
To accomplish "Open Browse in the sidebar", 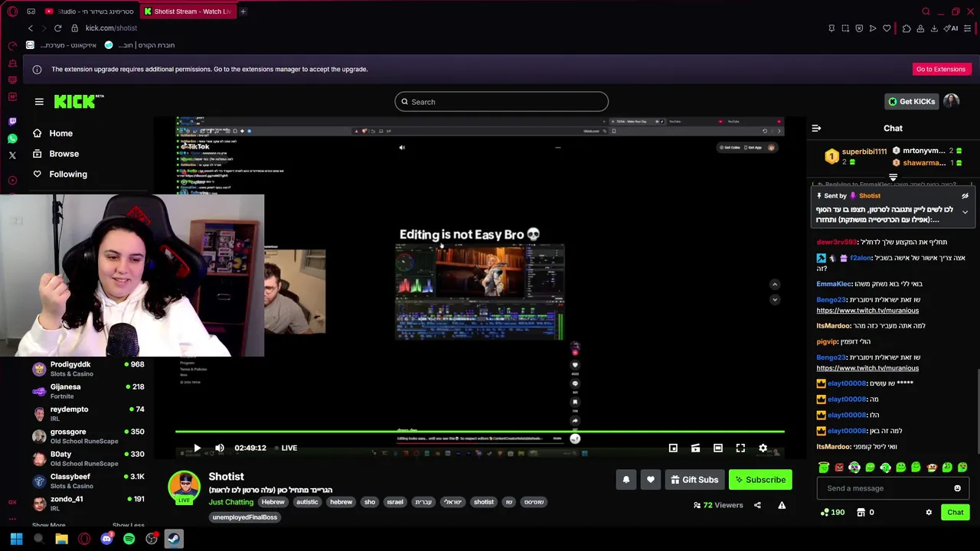I will pos(55,154).
